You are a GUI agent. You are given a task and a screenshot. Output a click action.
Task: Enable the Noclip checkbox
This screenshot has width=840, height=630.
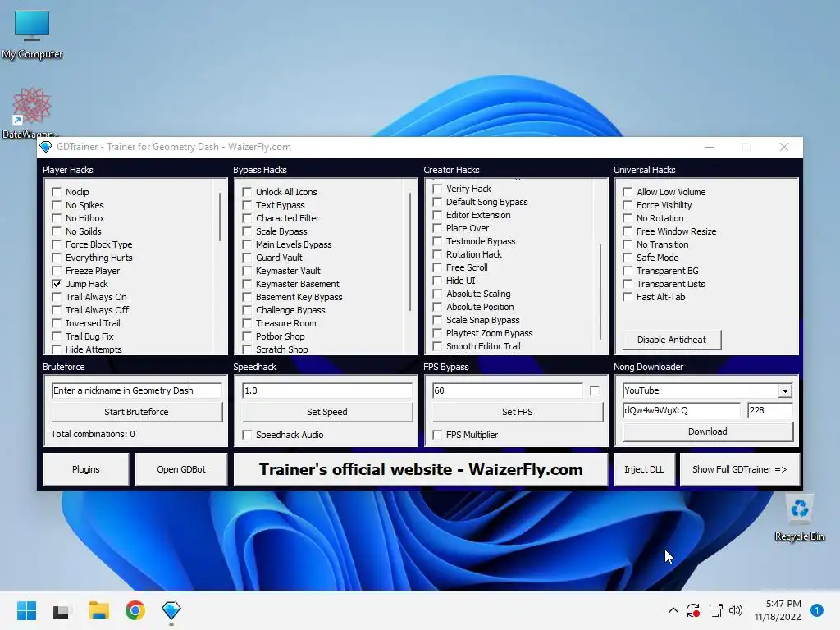(x=57, y=192)
